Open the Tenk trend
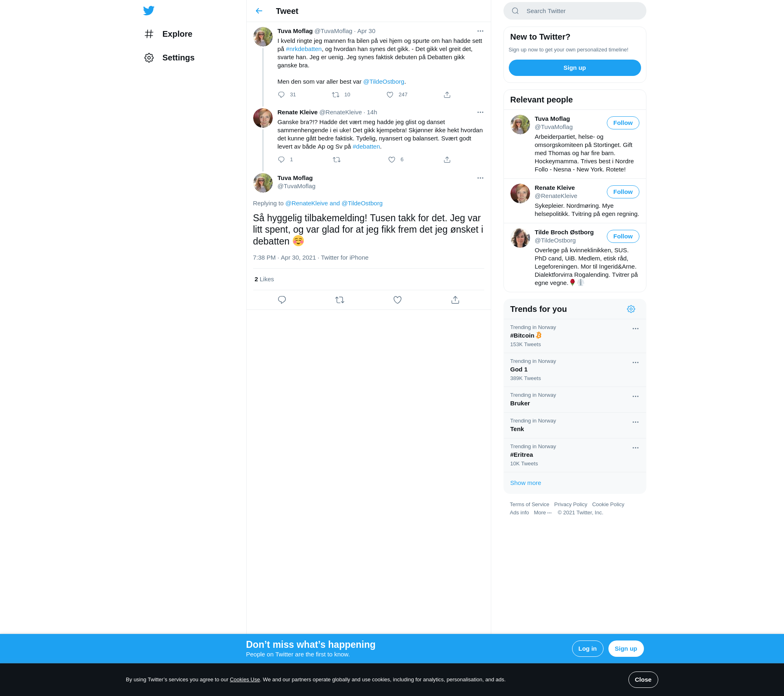 [x=575, y=425]
